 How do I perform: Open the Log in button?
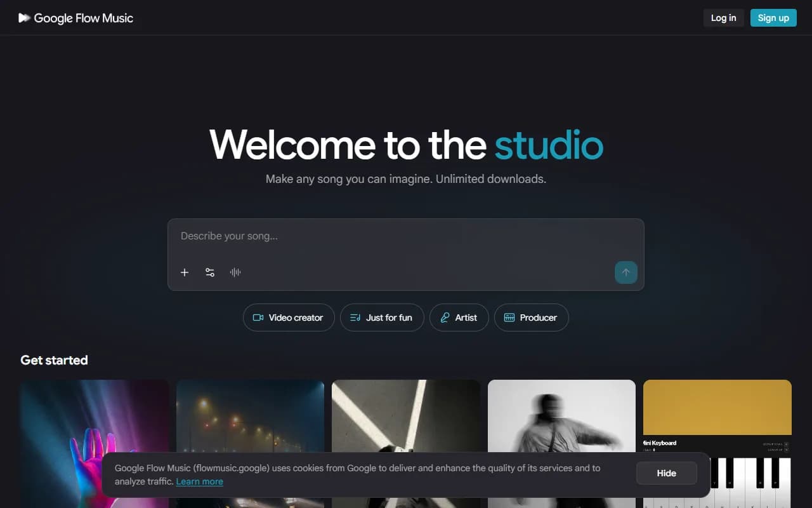[x=723, y=18]
